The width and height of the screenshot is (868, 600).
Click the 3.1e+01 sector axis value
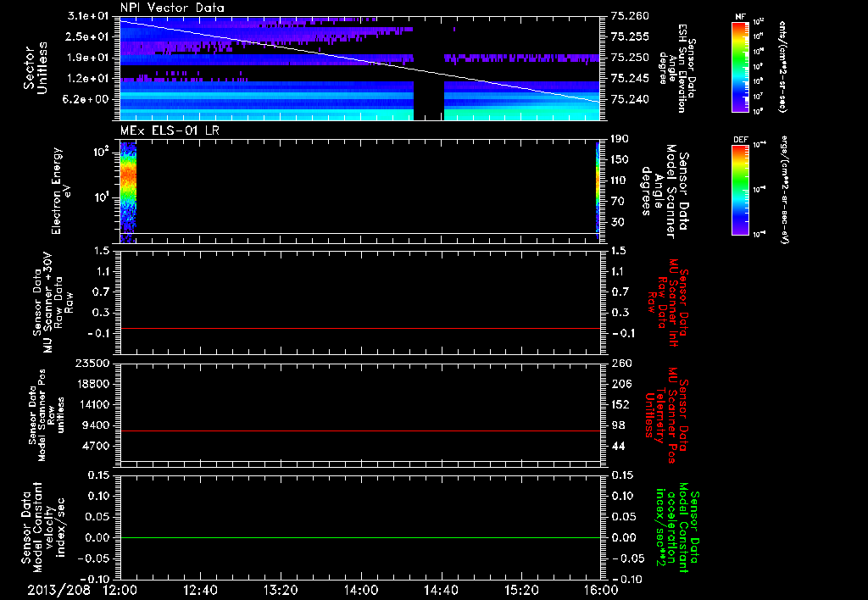point(88,16)
